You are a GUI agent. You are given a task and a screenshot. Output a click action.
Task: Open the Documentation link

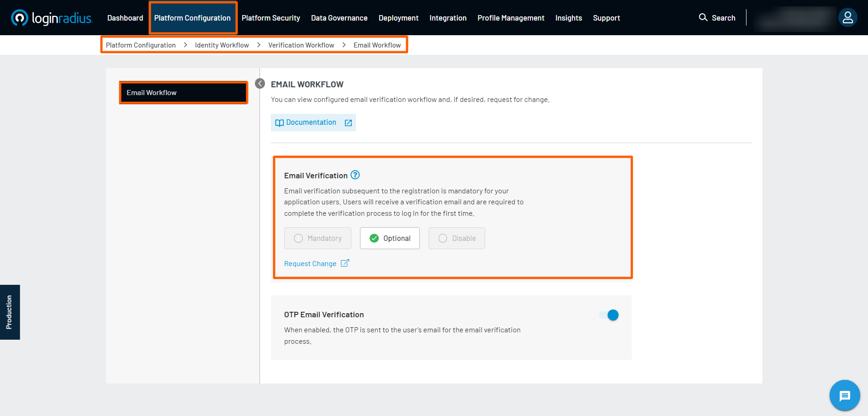coord(311,122)
